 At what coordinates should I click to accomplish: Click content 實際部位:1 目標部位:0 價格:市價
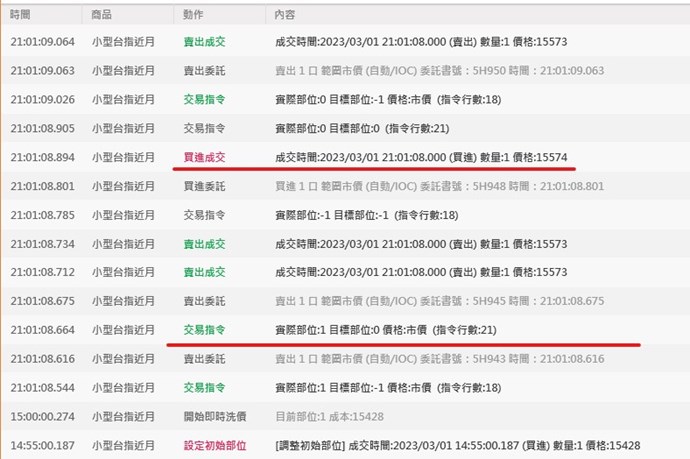pos(386,330)
